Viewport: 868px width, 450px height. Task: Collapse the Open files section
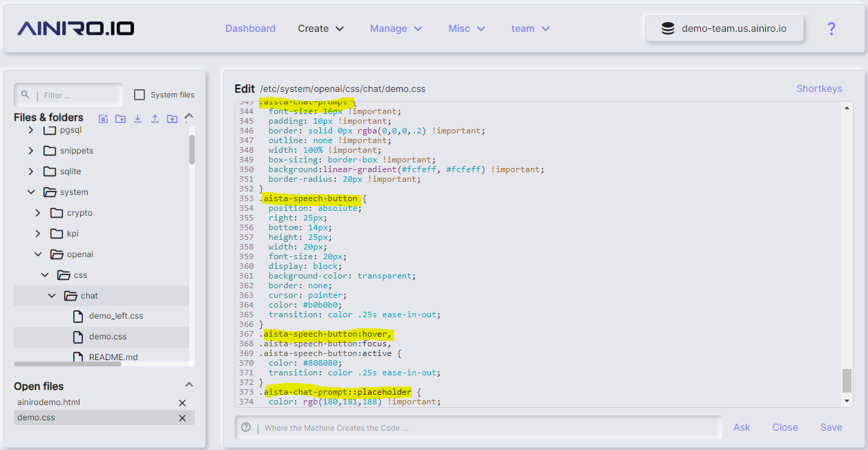(189, 384)
